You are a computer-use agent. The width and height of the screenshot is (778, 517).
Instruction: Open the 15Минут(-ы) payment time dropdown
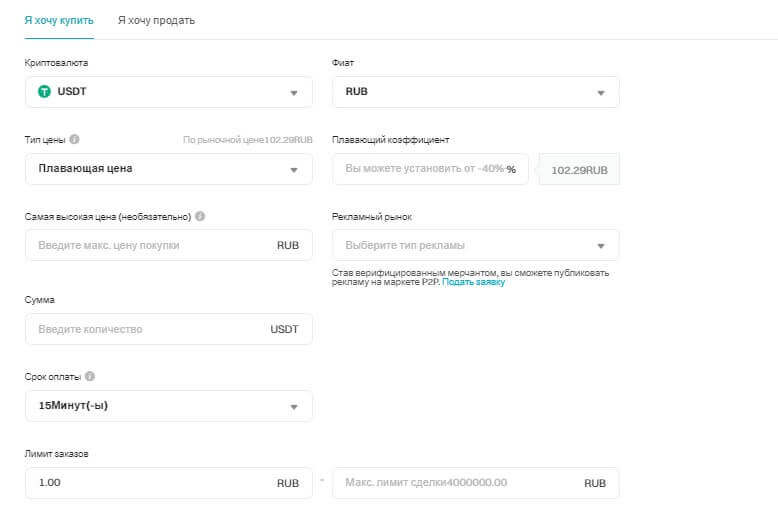tap(168, 406)
